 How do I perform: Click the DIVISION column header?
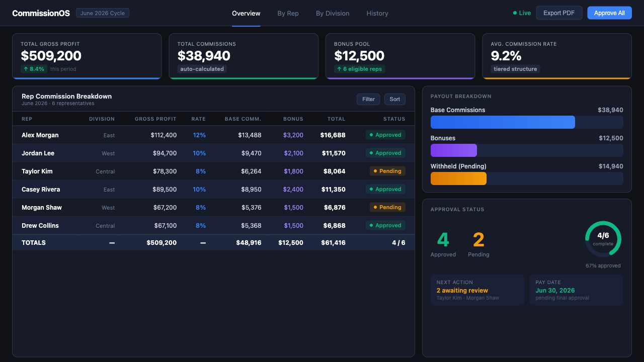(102, 119)
